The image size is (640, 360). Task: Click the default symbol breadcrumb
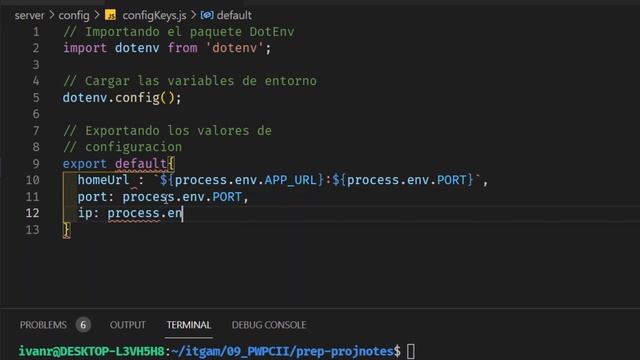point(234,16)
